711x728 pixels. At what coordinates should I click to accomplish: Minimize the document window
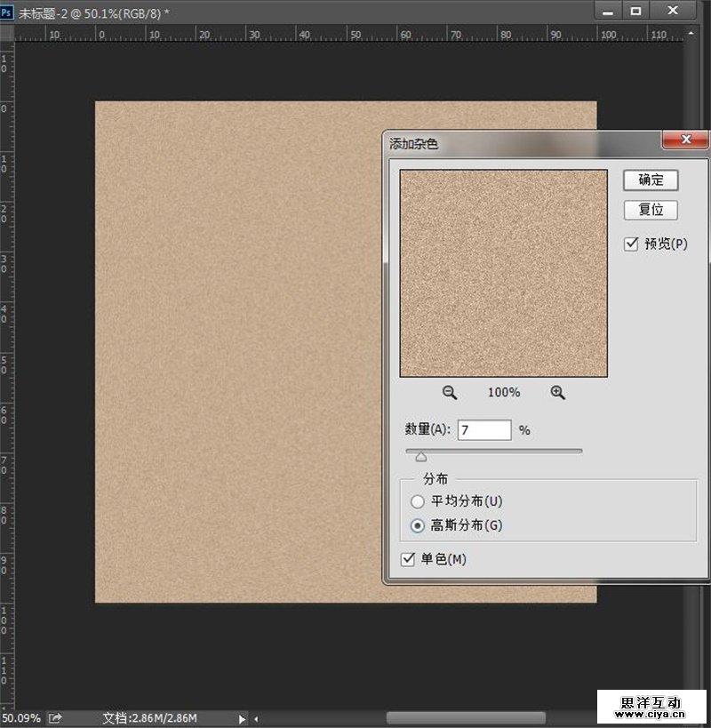607,11
